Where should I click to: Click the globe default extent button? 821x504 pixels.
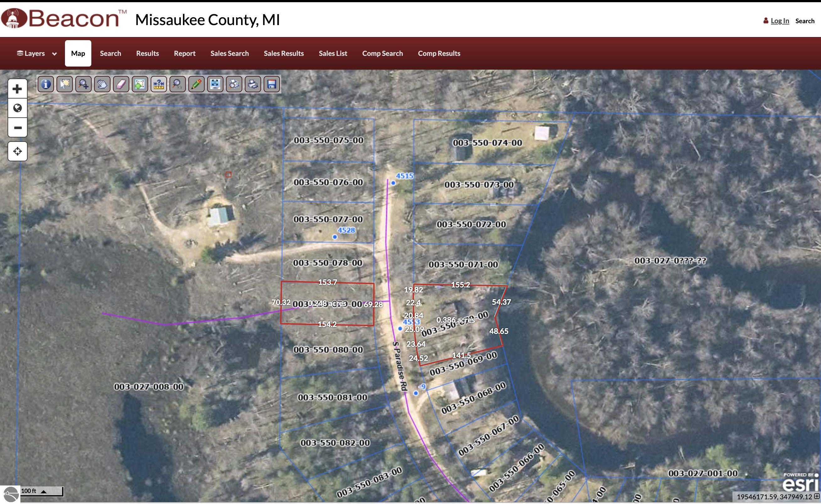17,108
